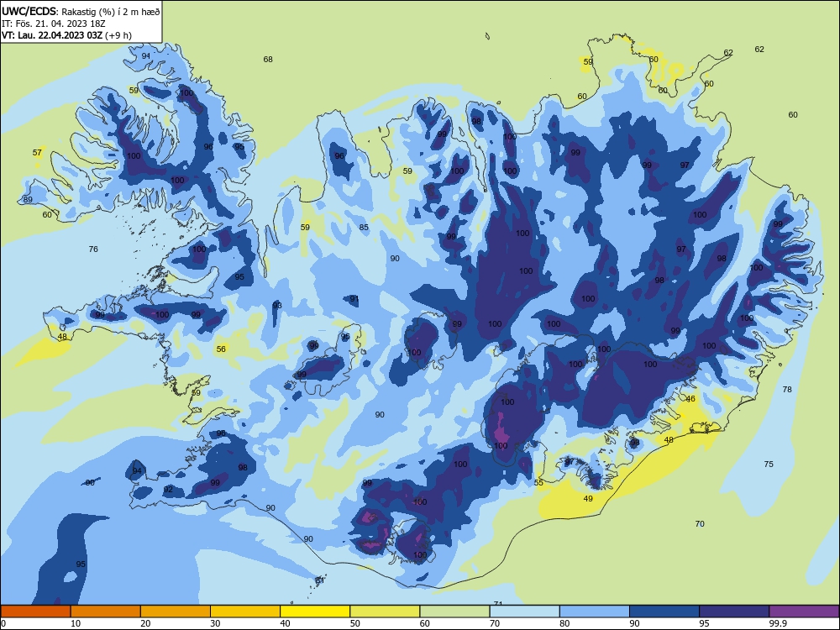Select the 'IT: Fös. 21. 04. 2023 18Z' line
Screen dimensions: 840x630
click(54, 24)
